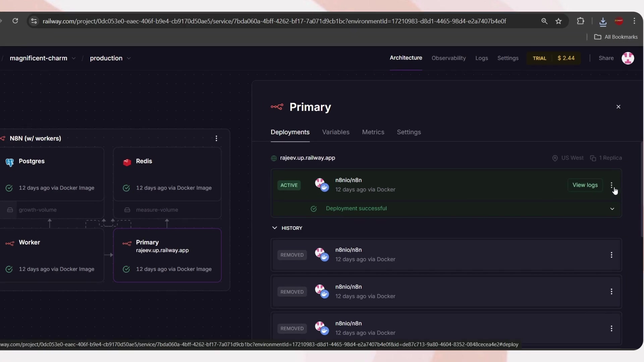Collapse the HISTORY section
644x362 pixels.
pos(274,228)
